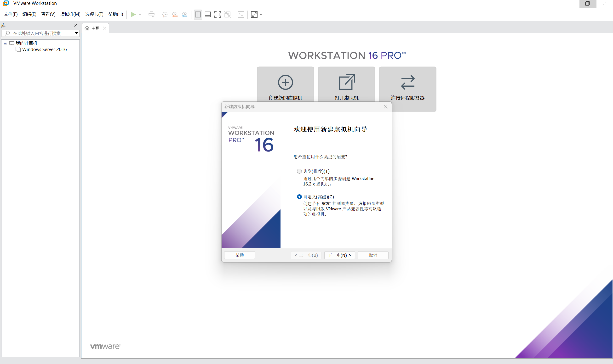Revert to the previous snapshot
The width and height of the screenshot is (613, 364).
tap(175, 14)
